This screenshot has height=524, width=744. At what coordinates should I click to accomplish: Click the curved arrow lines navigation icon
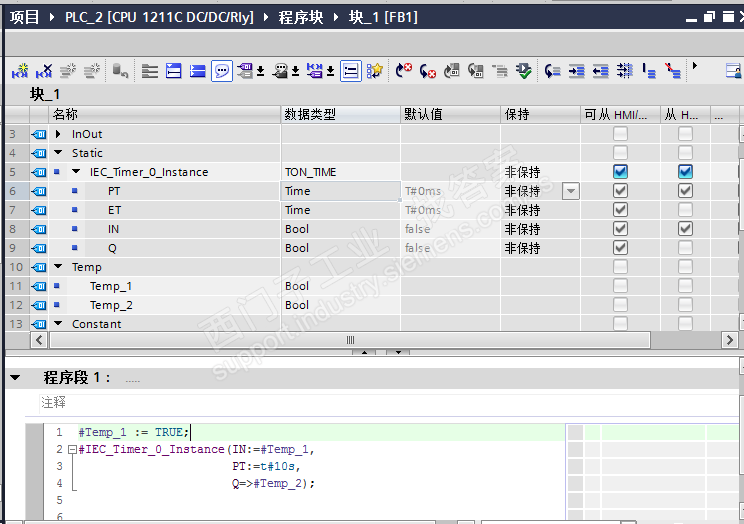pos(552,71)
